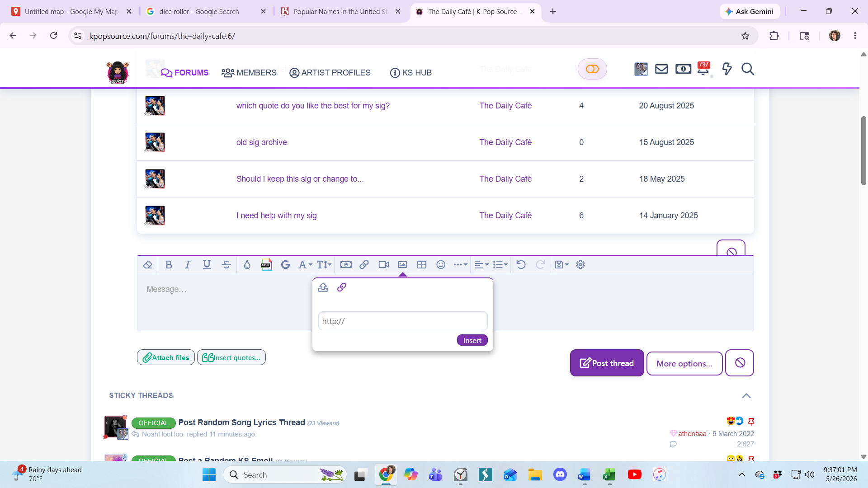Click the G icon in editor toolbar

pyautogui.click(x=285, y=265)
